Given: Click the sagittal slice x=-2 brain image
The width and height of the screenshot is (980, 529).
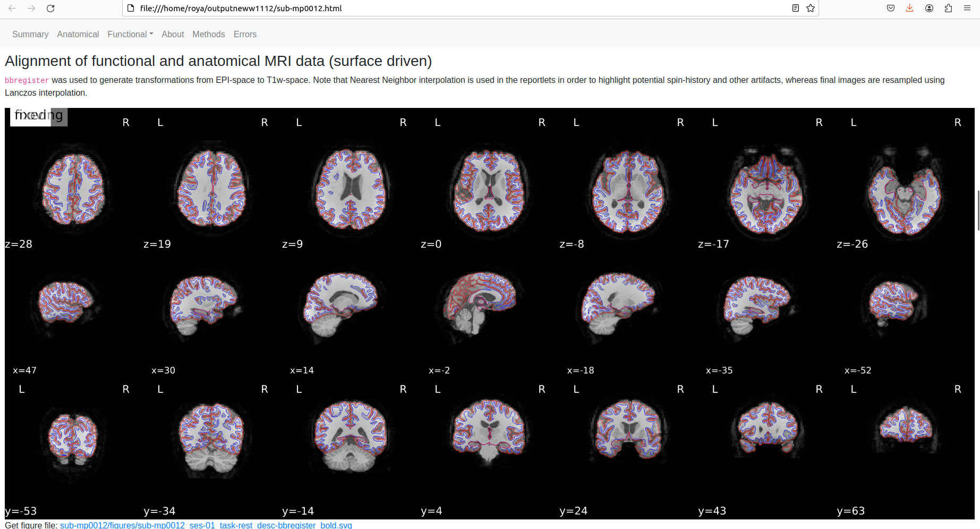Looking at the screenshot, I should (x=480, y=304).
